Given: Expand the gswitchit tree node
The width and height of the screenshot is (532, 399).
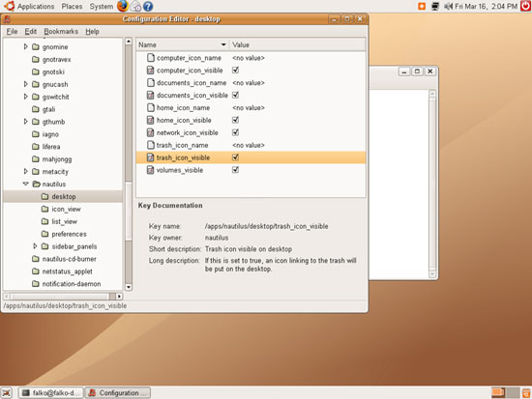Looking at the screenshot, I should (26, 97).
